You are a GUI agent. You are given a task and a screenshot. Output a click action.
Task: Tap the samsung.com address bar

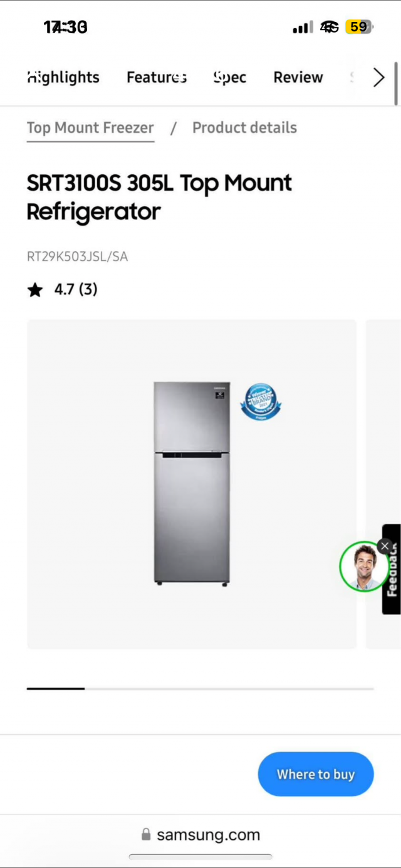[x=200, y=835]
